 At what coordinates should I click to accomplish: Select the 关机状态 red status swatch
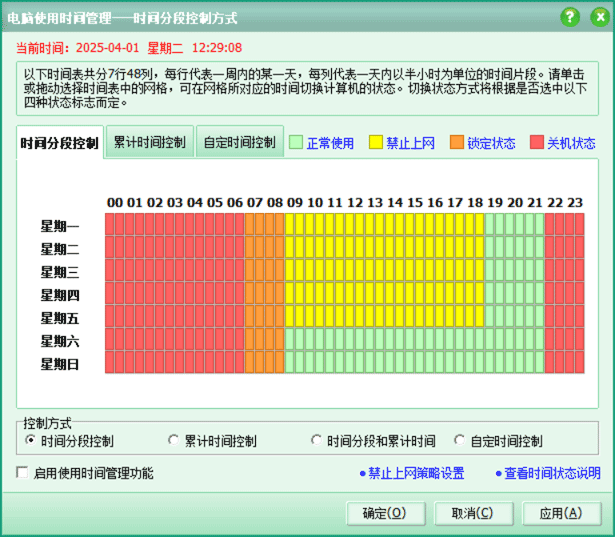click(x=537, y=143)
